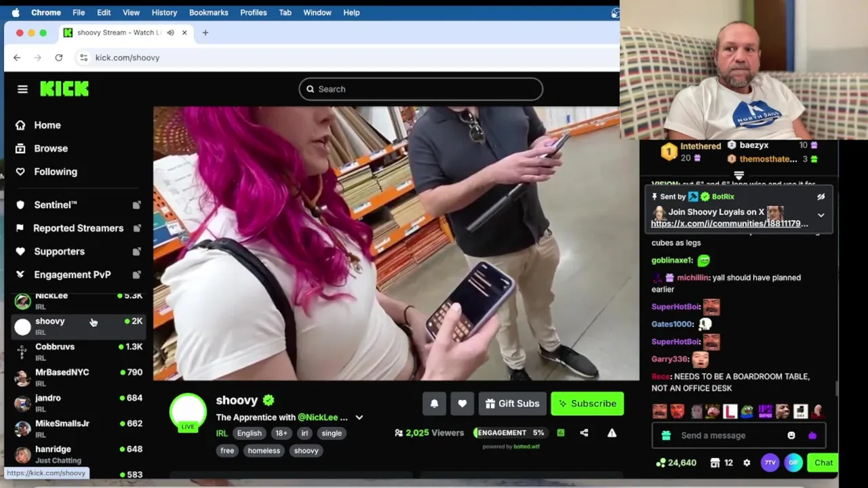Screen dimensions: 868x488
Task: Click the Gift Subs button
Action: click(513, 403)
